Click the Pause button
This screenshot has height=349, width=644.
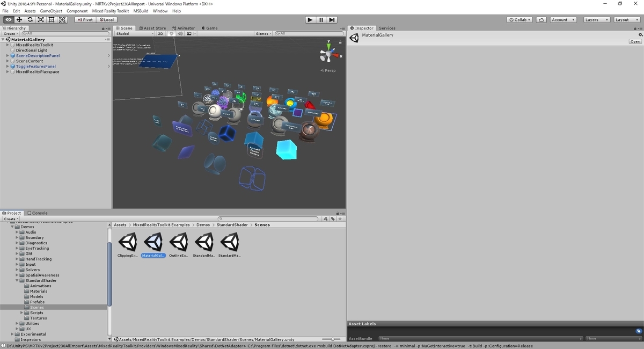tap(321, 19)
